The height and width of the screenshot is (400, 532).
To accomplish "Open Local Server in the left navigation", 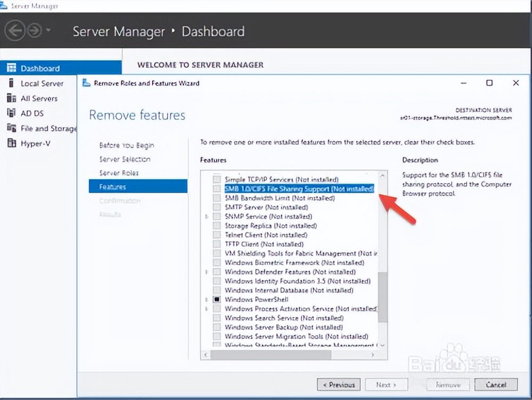I will click(x=41, y=84).
